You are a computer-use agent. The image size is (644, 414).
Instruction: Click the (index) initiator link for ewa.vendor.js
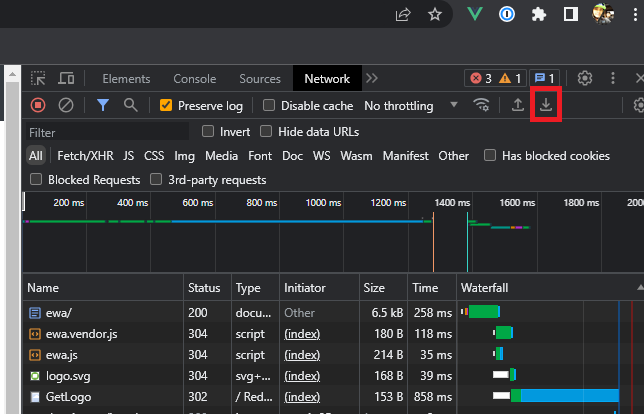click(x=301, y=333)
